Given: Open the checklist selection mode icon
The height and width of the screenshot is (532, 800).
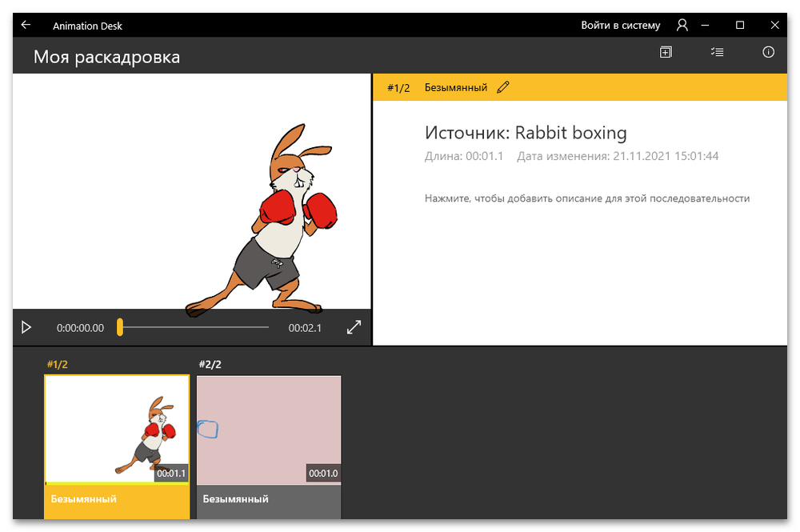Looking at the screenshot, I should [x=717, y=52].
